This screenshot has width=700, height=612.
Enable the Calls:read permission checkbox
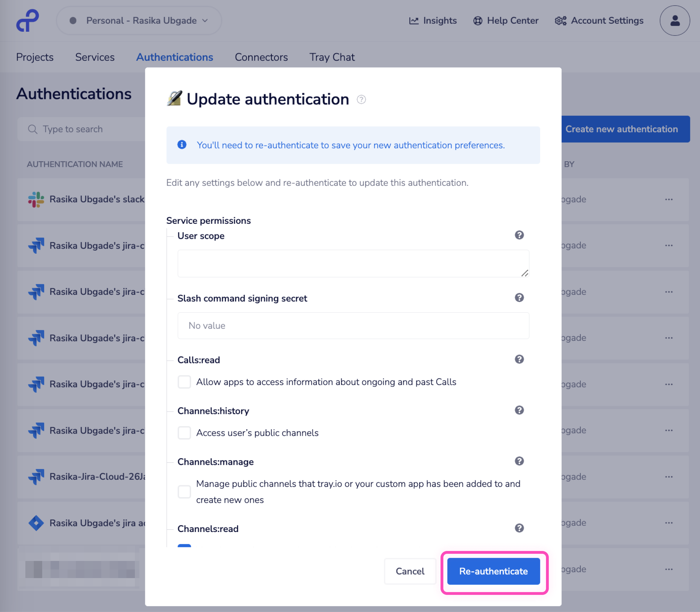[184, 382]
